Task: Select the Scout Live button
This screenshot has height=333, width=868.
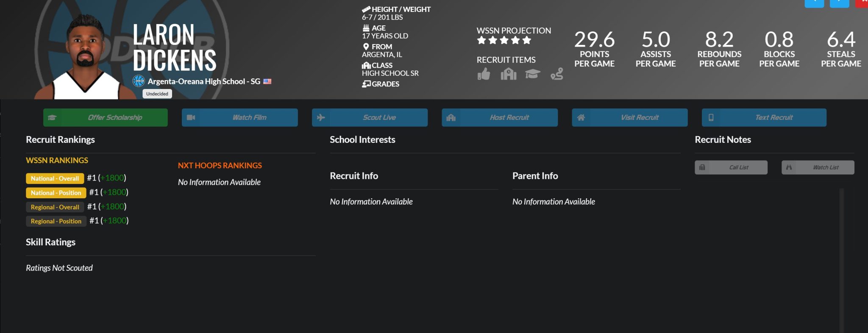Action: tap(370, 117)
